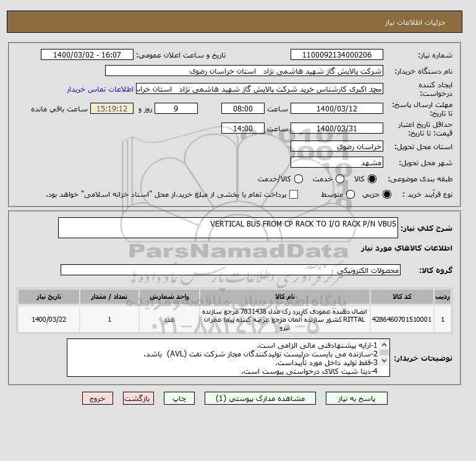Open مشاهده مدارک پیوستی (1) button
This screenshot has height=461, width=476.
260,399
